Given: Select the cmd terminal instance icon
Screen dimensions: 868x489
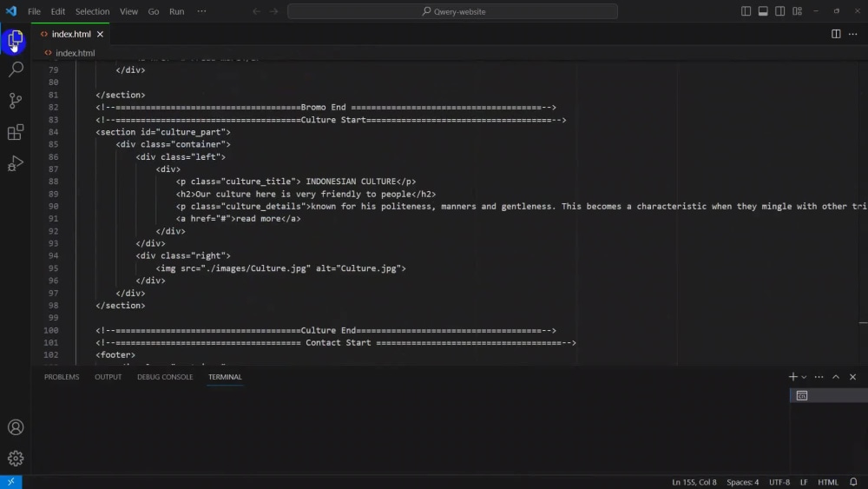Looking at the screenshot, I should click(801, 395).
